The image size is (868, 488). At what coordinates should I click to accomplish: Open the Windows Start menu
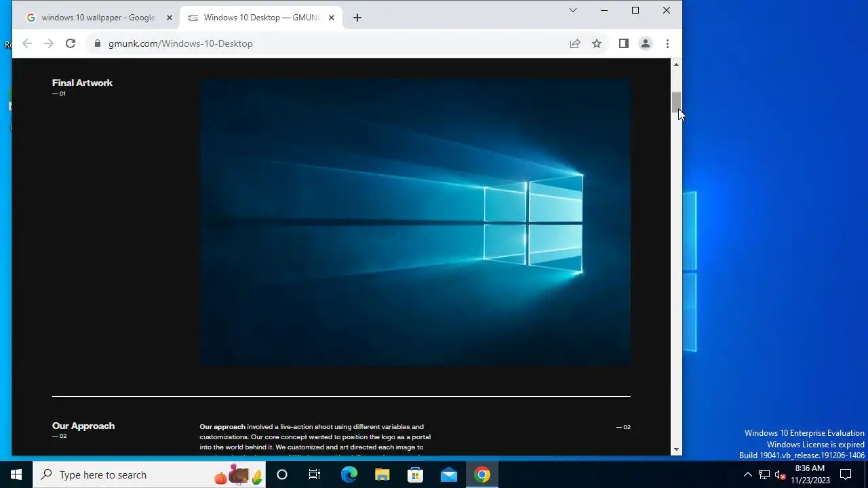click(x=16, y=474)
